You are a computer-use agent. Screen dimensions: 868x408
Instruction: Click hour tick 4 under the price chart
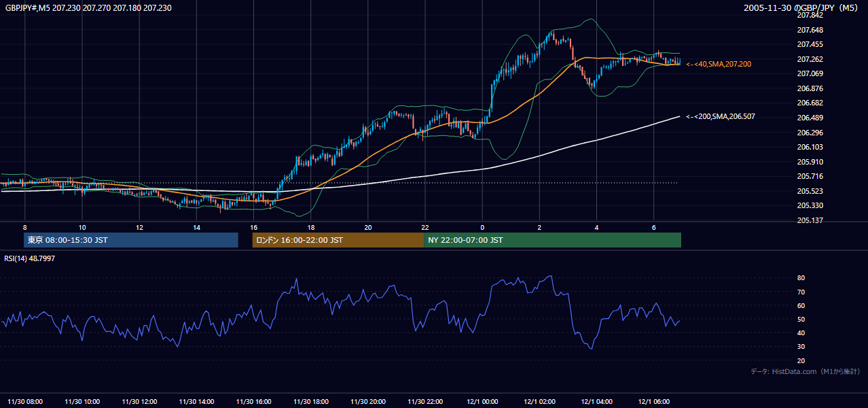click(x=596, y=227)
